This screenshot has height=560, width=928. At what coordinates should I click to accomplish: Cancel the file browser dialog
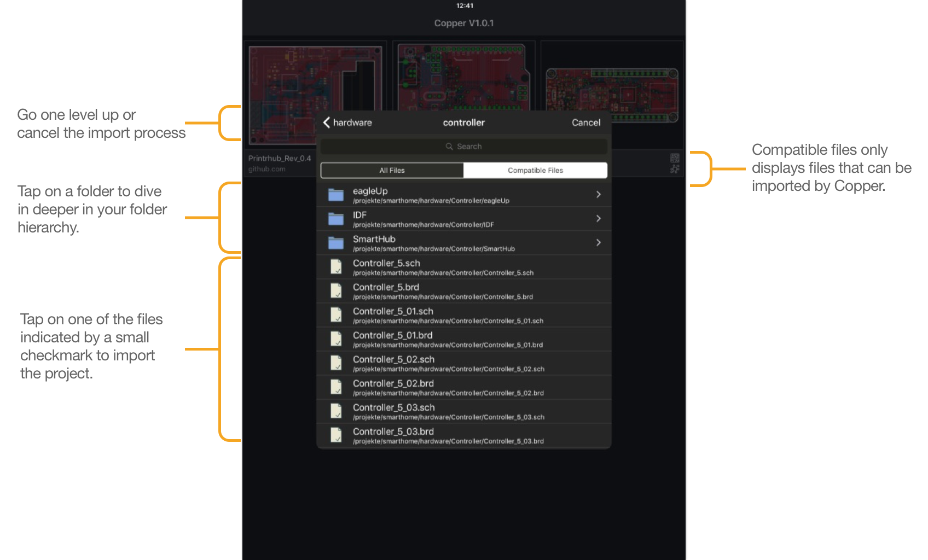point(585,122)
